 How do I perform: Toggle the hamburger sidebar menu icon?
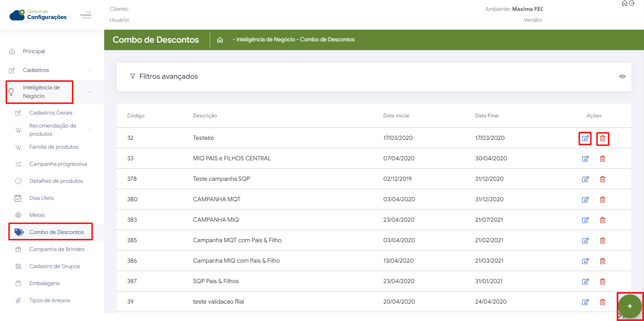[86, 15]
